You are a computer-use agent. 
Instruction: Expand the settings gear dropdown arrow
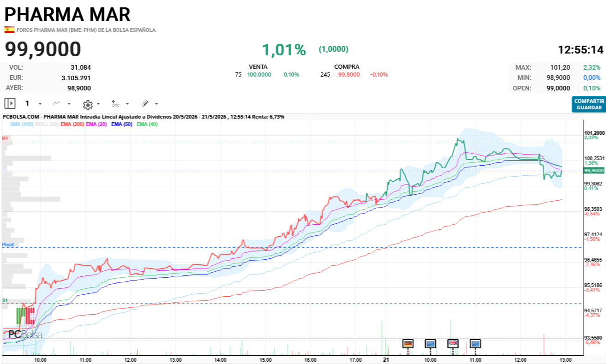click(98, 104)
